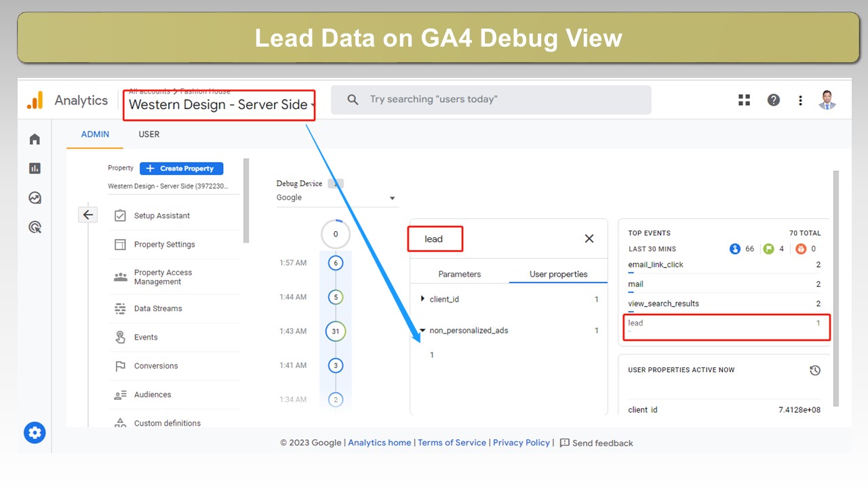Click the 'Western Design - Server Side (3972230...' property name
Image resolution: width=868 pixels, height=488 pixels.
pos(168,186)
